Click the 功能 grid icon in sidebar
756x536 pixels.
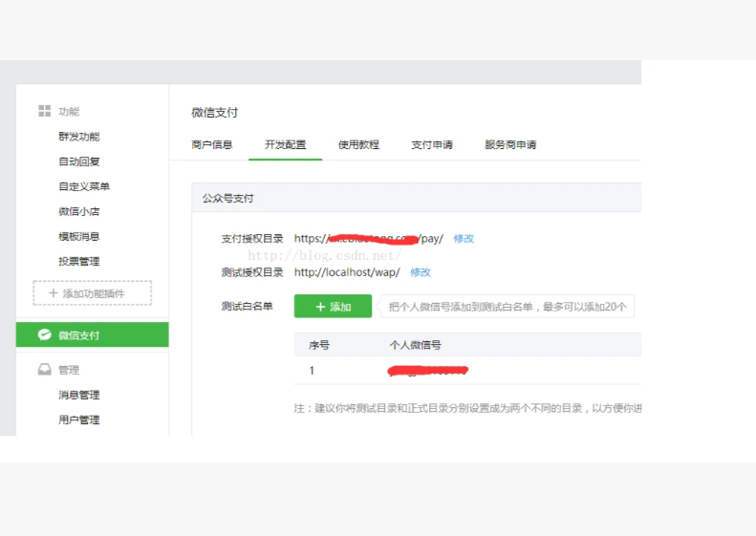tap(44, 111)
